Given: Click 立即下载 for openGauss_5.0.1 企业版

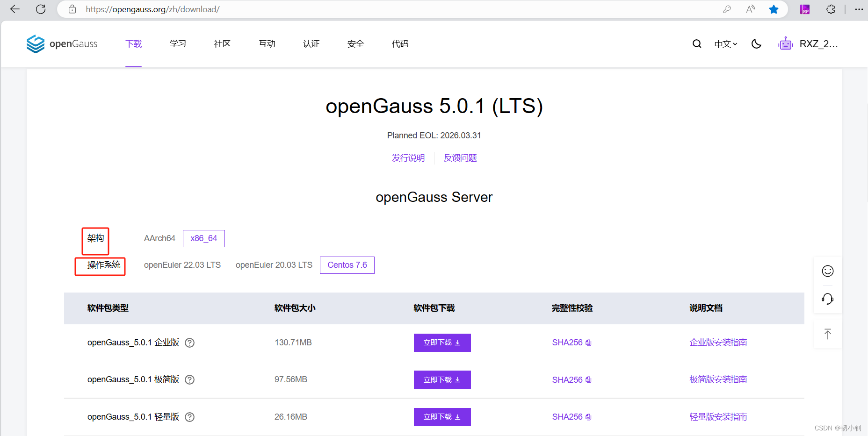Looking at the screenshot, I should [x=441, y=343].
